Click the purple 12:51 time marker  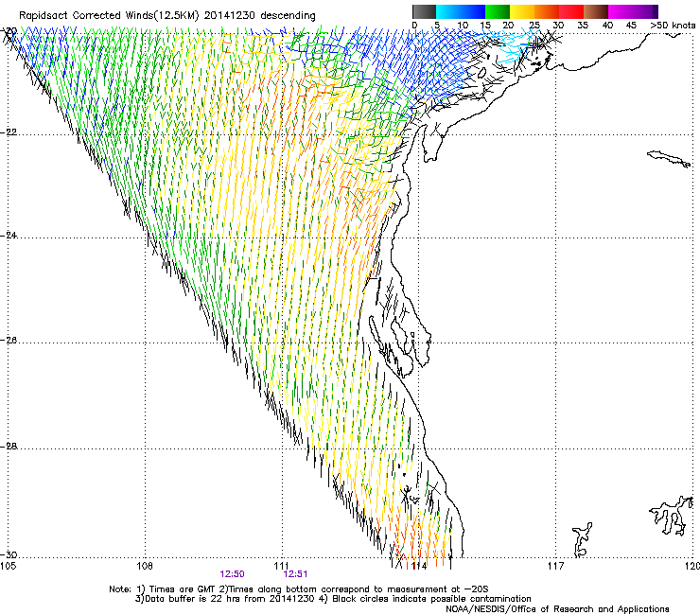295,574
